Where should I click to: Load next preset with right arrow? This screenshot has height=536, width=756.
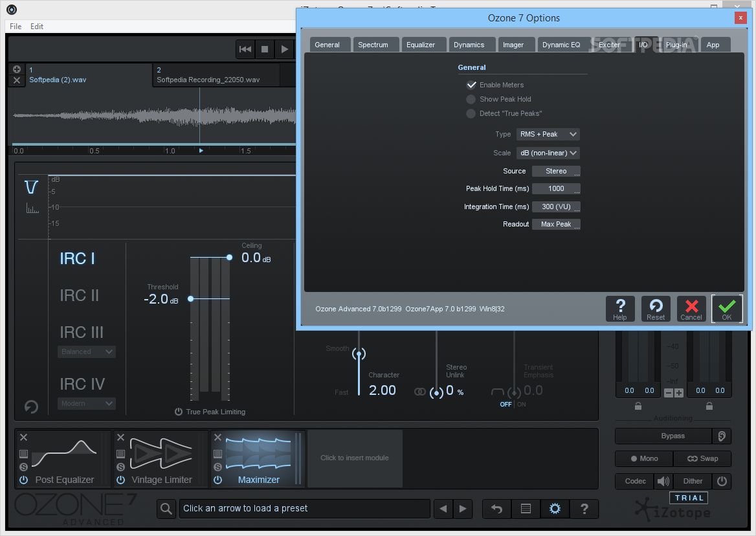pos(463,509)
